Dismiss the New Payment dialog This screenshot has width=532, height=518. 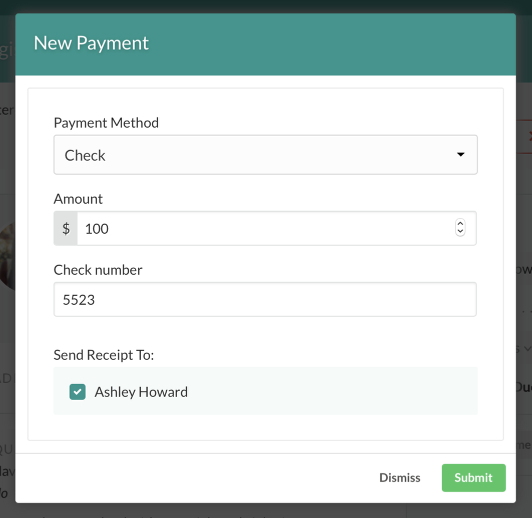point(400,478)
